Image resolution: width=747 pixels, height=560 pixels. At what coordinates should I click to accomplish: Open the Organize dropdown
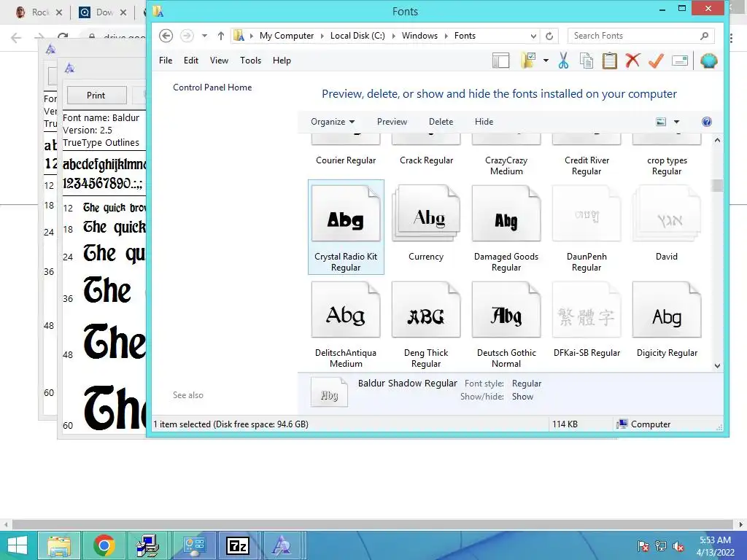333,122
